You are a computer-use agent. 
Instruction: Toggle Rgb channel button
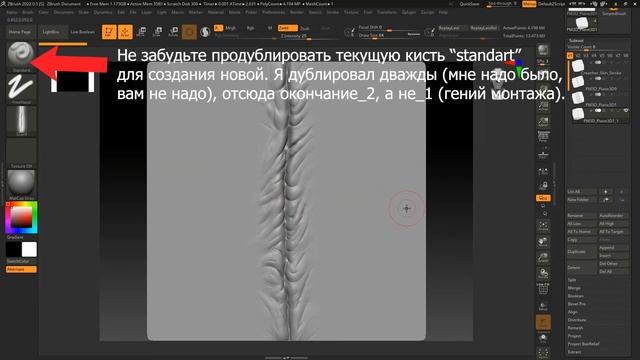point(251,28)
